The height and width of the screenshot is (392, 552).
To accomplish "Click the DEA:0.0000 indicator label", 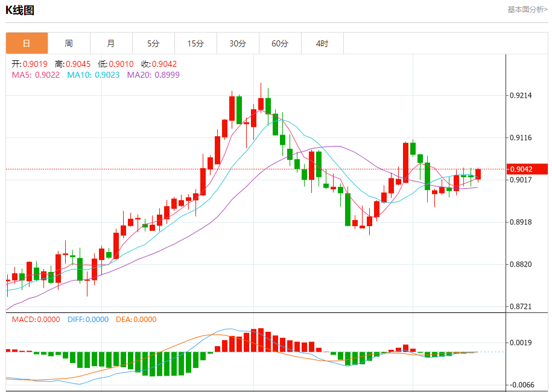I will pos(136,320).
